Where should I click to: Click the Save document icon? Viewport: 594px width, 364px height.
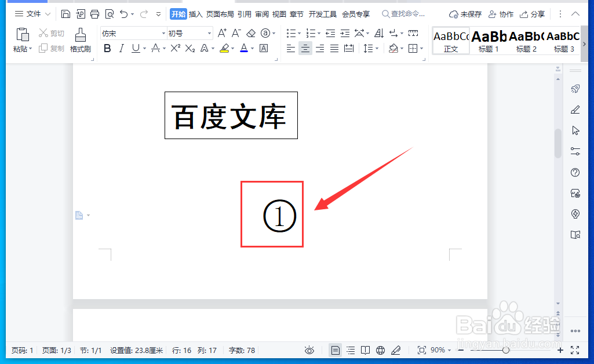pyautogui.click(x=65, y=14)
